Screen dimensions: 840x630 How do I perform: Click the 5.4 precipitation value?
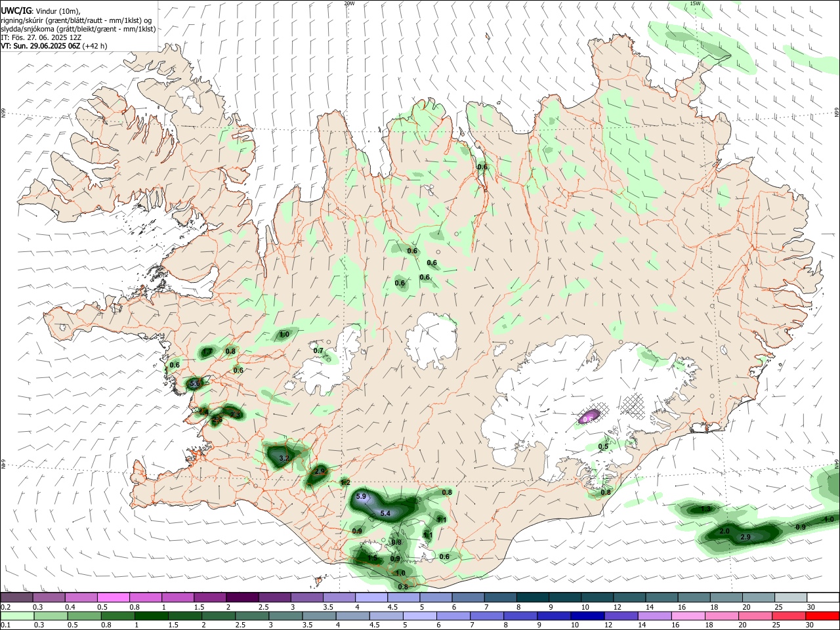point(385,513)
